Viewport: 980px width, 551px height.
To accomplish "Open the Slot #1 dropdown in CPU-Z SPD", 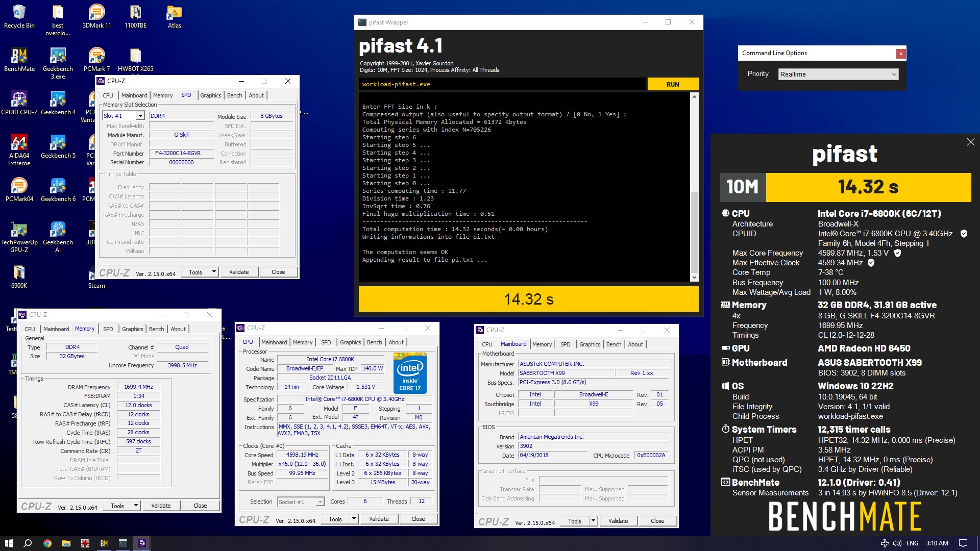I will click(123, 116).
